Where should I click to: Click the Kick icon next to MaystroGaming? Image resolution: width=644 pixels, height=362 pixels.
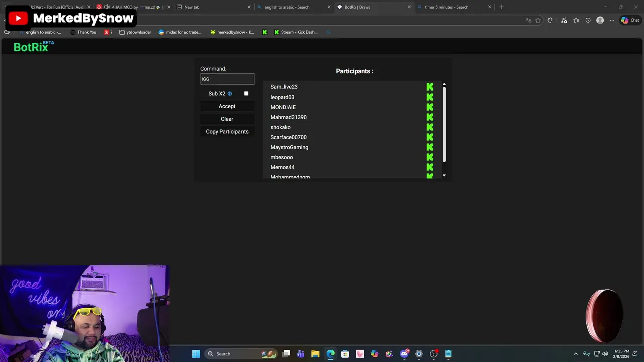click(x=430, y=147)
